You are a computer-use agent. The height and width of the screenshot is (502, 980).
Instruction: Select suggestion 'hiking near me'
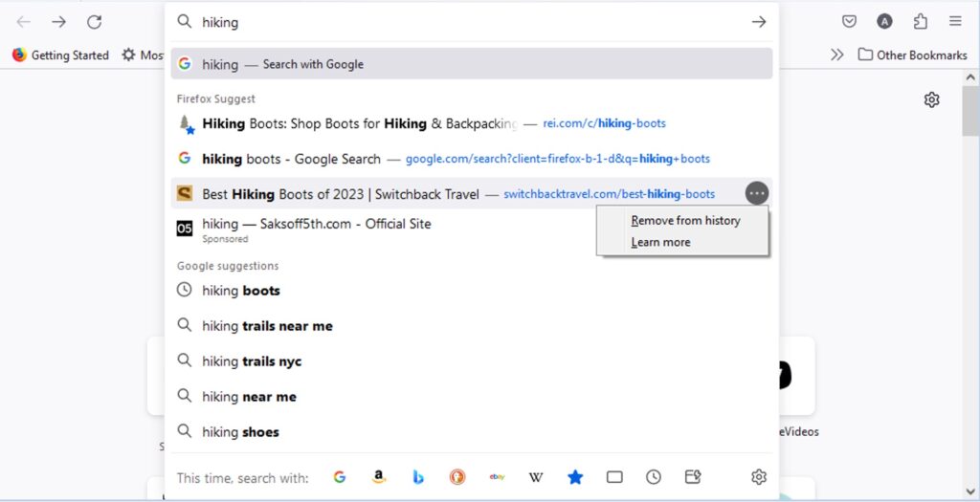click(472, 397)
